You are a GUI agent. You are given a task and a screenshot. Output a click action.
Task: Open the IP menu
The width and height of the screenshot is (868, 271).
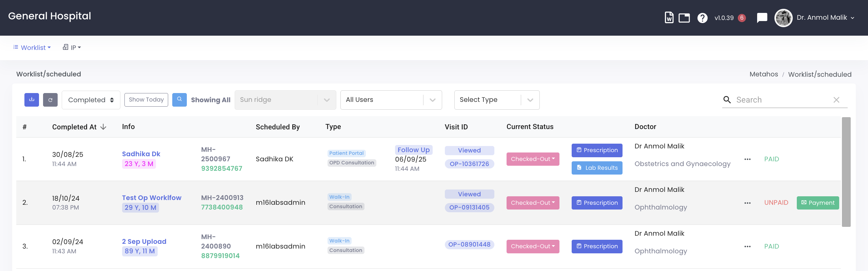pyautogui.click(x=72, y=48)
